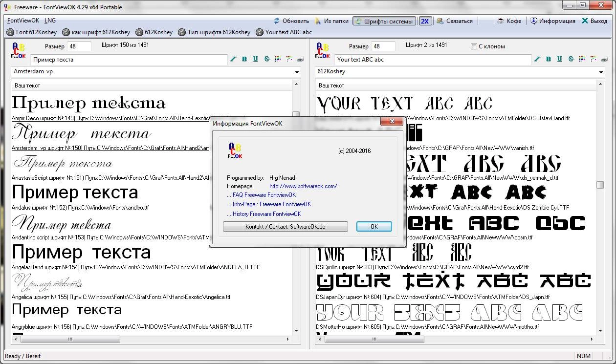616x364 pixels.
Task: Toggle italic in left pane toolbar
Action: 233,59
